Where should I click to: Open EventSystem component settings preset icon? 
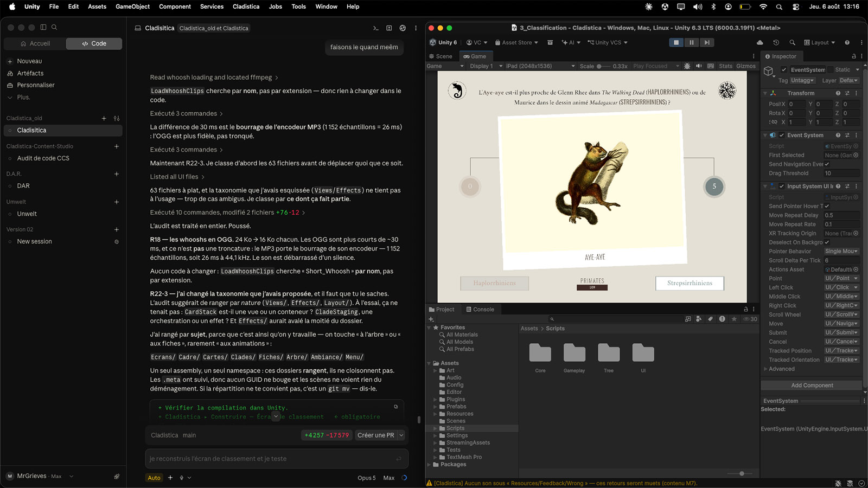coord(847,136)
